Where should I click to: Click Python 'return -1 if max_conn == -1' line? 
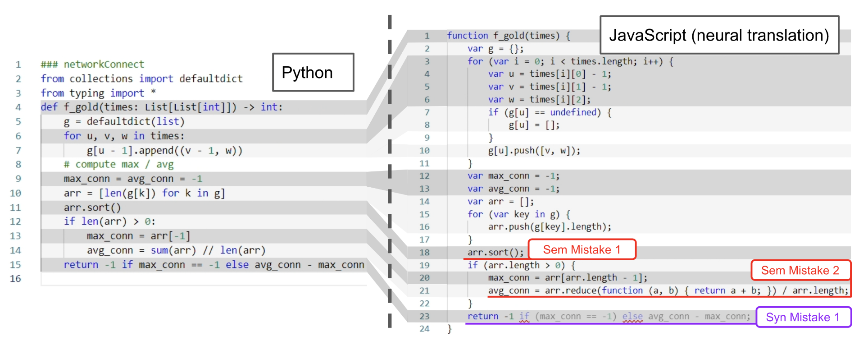214,265
